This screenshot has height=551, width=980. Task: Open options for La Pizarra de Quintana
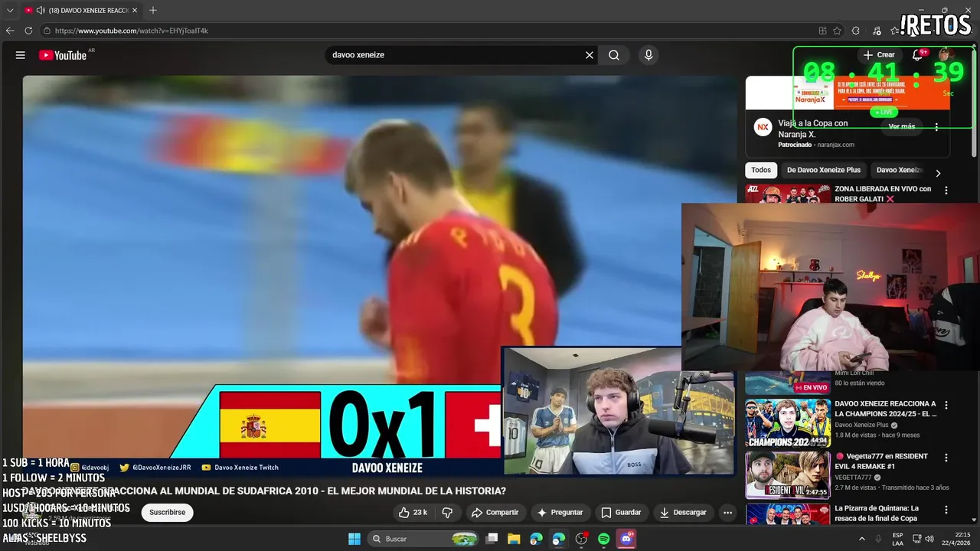pos(946,510)
